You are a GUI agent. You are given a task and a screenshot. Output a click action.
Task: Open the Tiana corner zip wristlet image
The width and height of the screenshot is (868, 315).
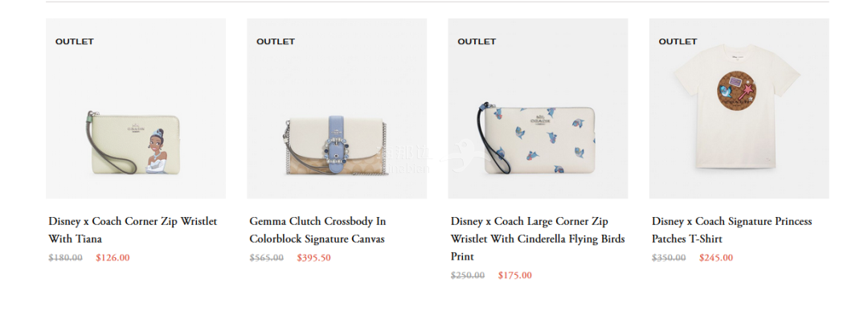point(136,108)
